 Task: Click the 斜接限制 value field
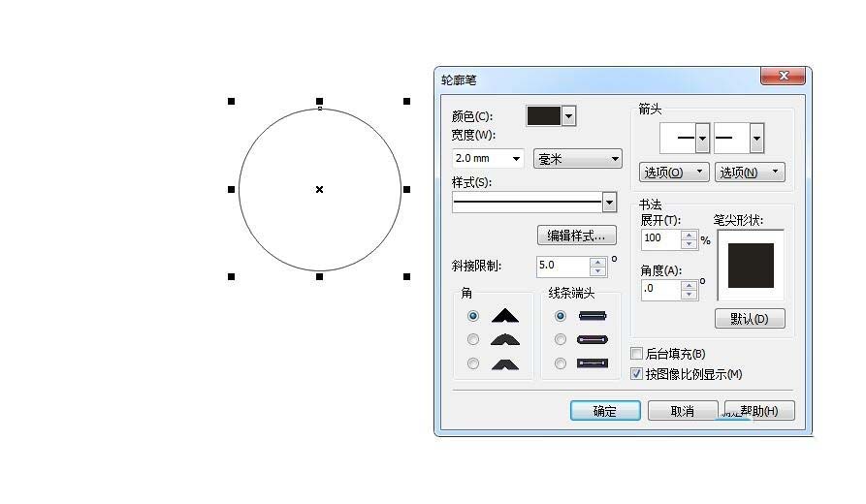click(562, 266)
